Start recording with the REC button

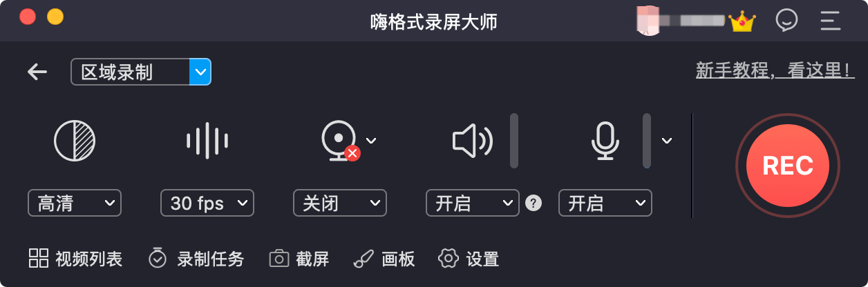(x=788, y=166)
